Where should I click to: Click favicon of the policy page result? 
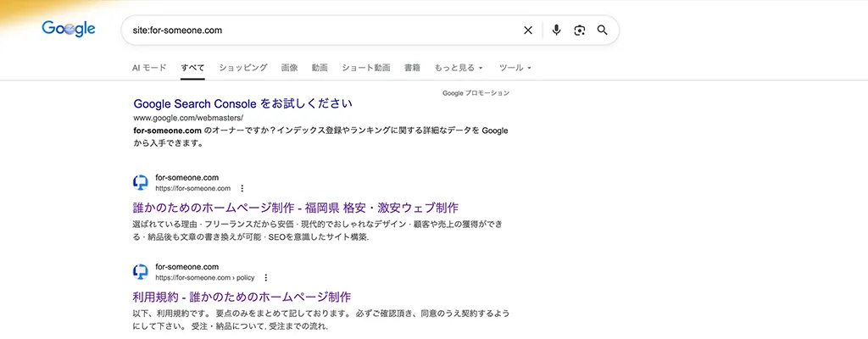[141, 271]
